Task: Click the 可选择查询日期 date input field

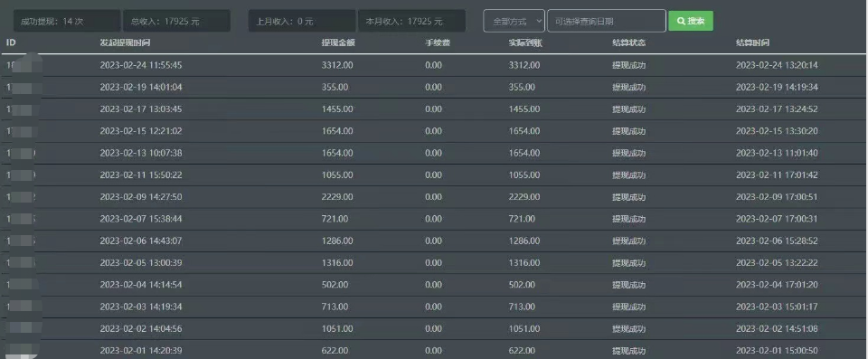Action: click(x=606, y=21)
